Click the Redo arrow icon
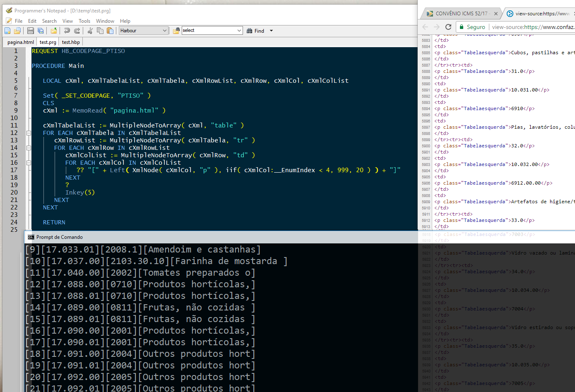575x392 pixels. click(x=77, y=31)
